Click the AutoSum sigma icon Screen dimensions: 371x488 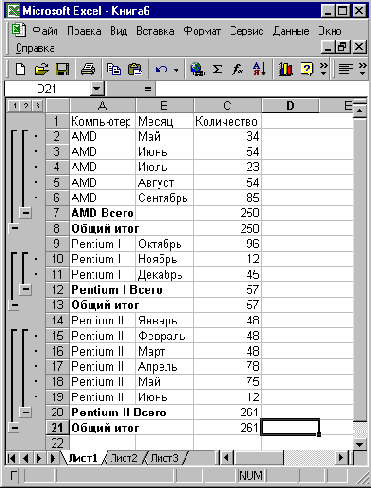[217, 69]
